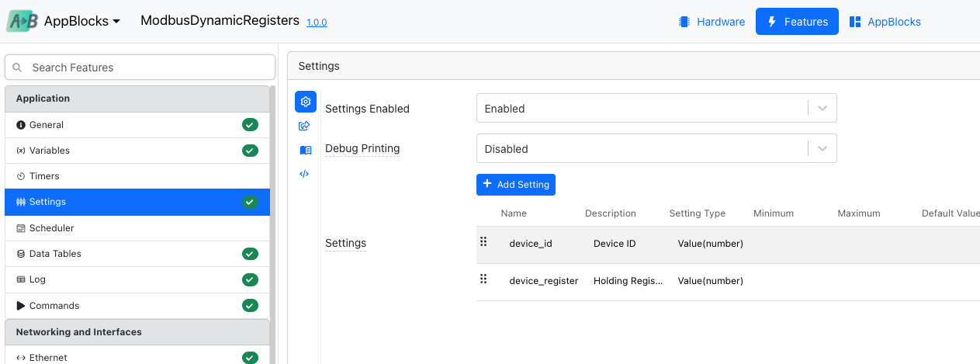
Task: Click the Settings Enabled label
Action: [367, 109]
